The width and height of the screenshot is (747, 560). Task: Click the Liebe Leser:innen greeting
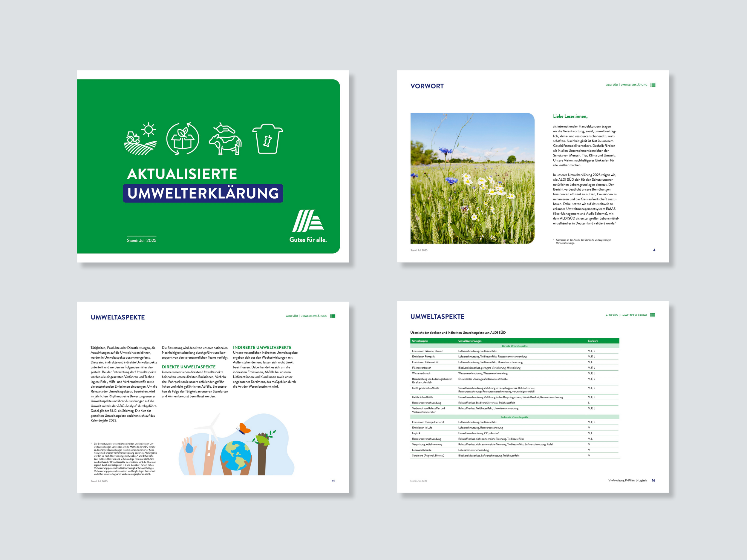[x=570, y=116]
